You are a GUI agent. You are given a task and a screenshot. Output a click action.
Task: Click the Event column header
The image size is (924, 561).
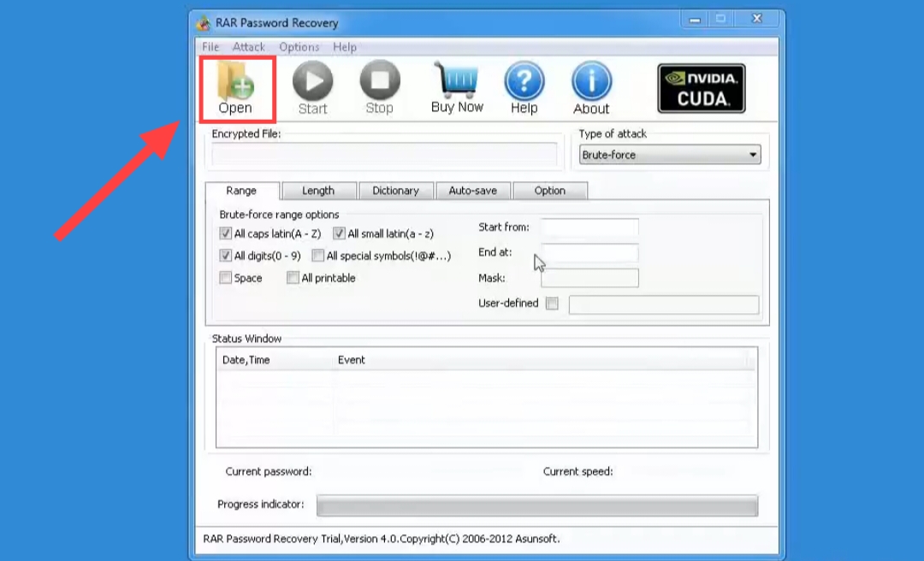pos(352,360)
